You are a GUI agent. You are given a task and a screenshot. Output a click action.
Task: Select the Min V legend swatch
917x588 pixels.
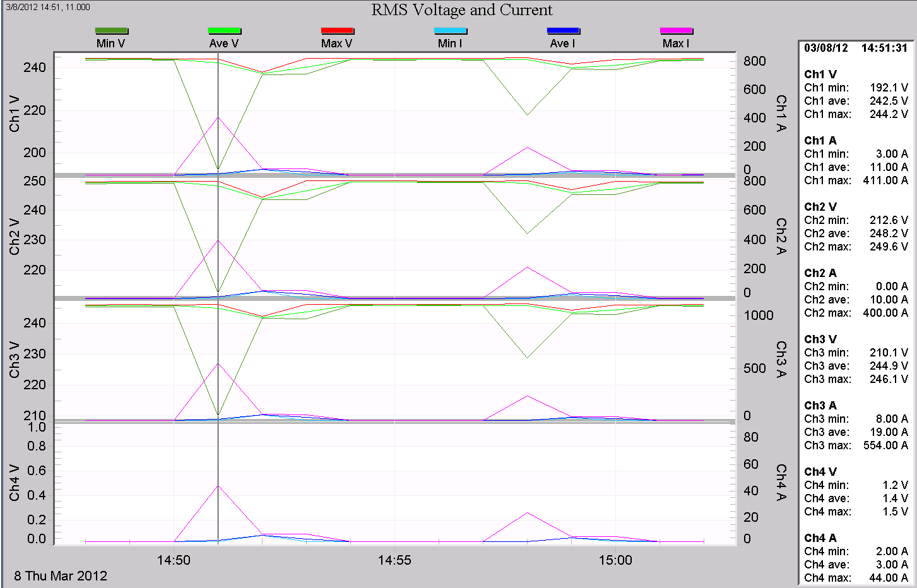click(112, 30)
